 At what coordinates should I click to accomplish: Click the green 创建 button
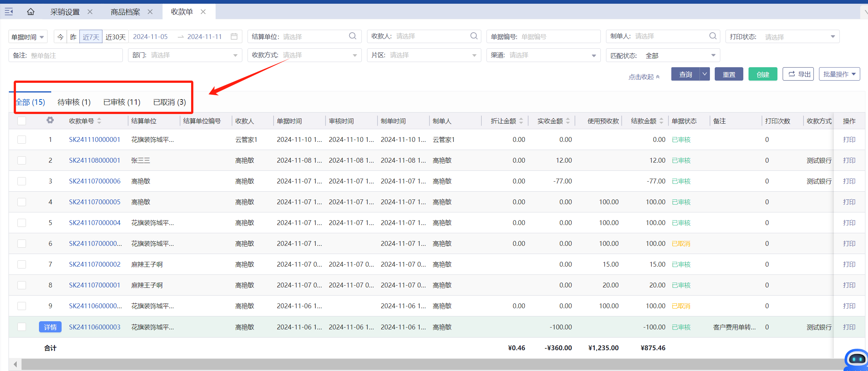click(763, 74)
